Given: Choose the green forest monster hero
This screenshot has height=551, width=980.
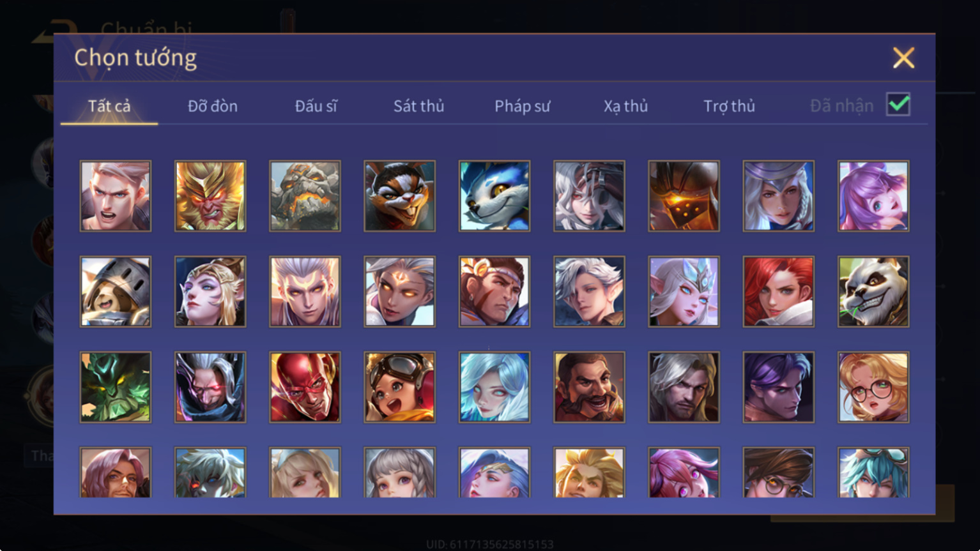Looking at the screenshot, I should [116, 388].
